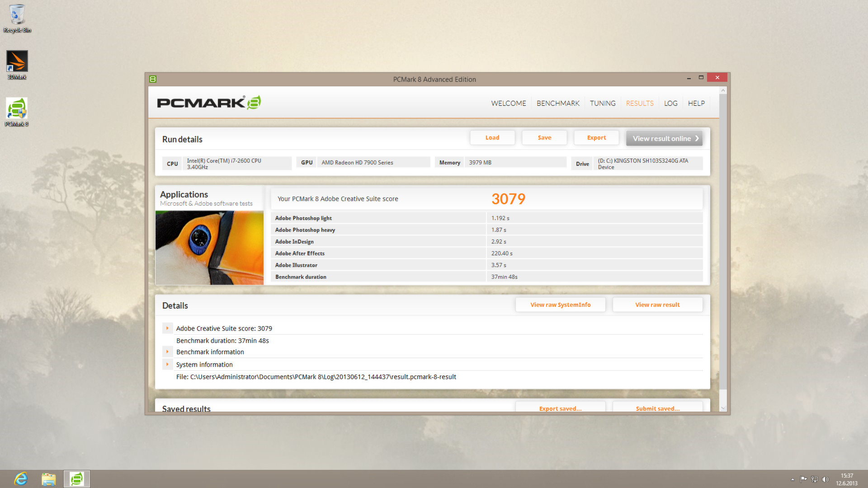Viewport: 868px width, 488px height.
Task: Export the current run details
Action: click(x=596, y=137)
